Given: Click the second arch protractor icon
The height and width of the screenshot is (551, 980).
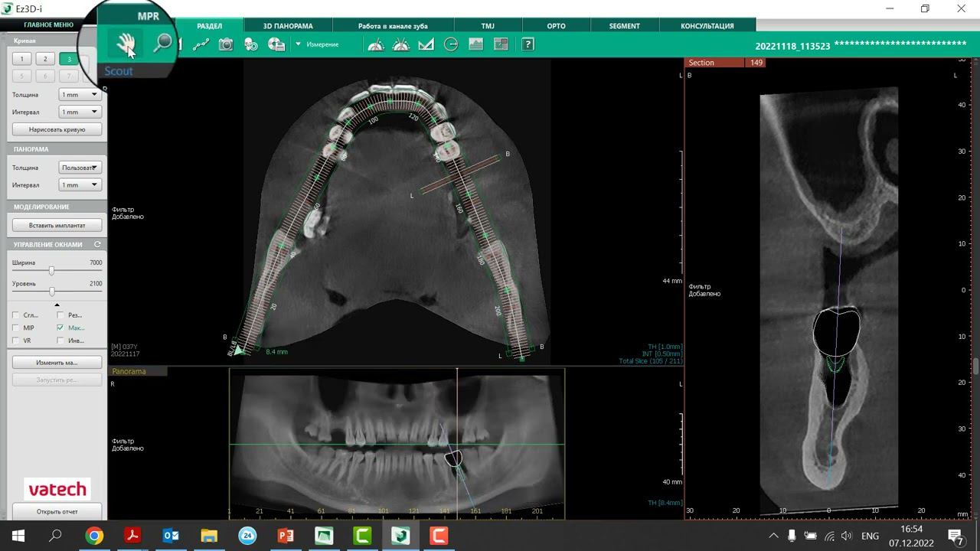Looking at the screenshot, I should pos(401,44).
